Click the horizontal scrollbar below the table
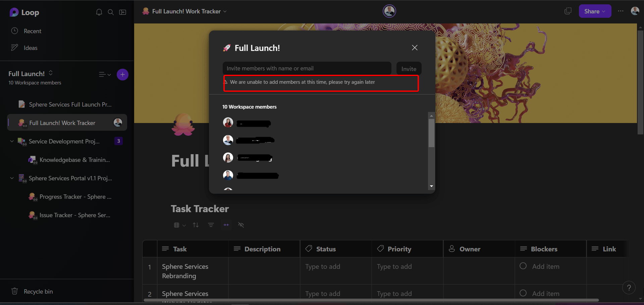644x305 pixels. (x=371, y=300)
